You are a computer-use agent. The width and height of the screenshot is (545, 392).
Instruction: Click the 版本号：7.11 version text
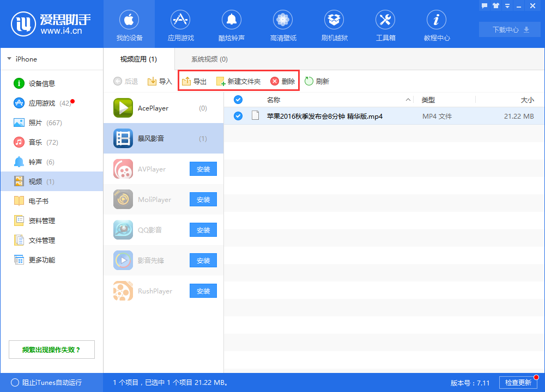(470, 383)
